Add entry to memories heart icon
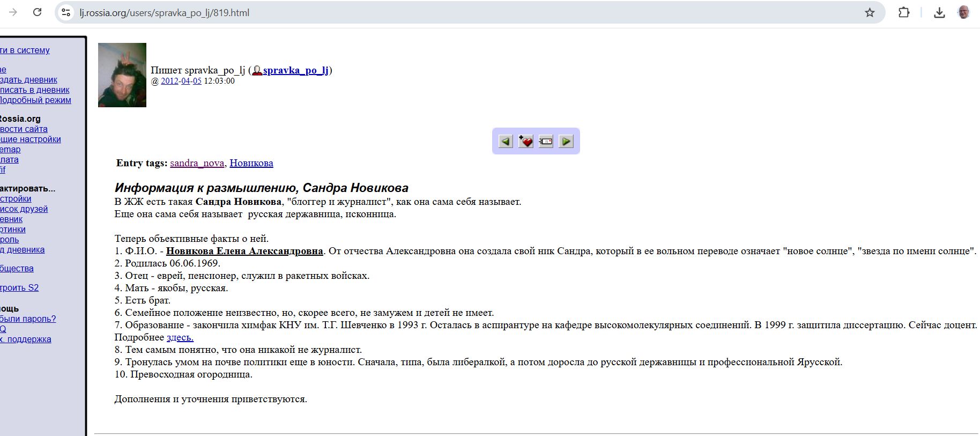 click(525, 141)
